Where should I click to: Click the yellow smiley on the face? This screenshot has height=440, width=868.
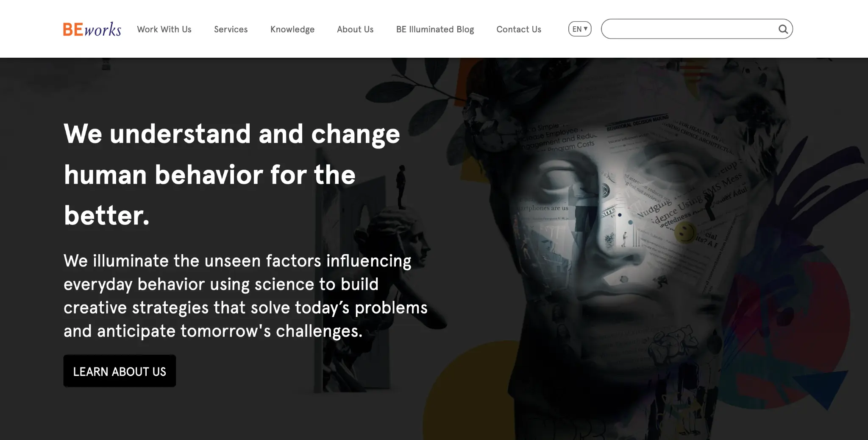tap(684, 233)
